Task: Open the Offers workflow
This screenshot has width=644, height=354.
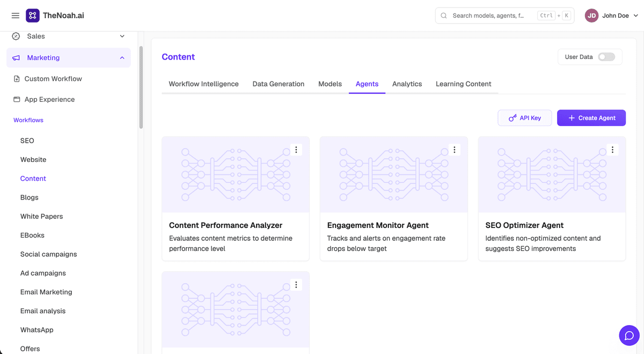Action: click(30, 349)
